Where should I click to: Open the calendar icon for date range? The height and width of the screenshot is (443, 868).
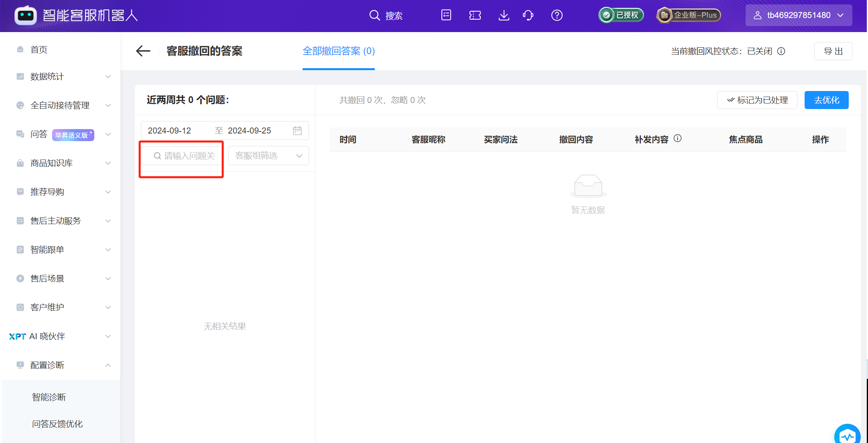point(297,130)
